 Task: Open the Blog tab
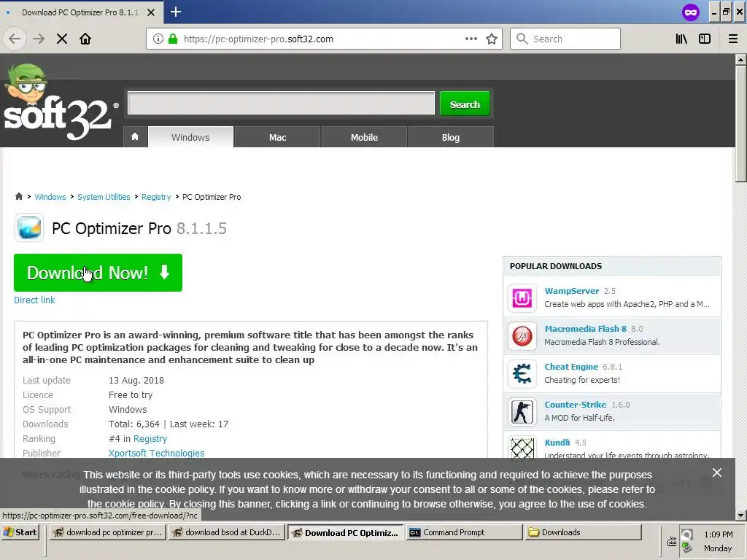click(451, 137)
